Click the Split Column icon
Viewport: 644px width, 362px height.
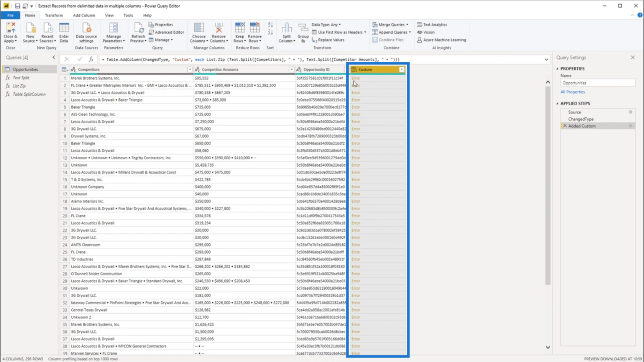click(286, 28)
